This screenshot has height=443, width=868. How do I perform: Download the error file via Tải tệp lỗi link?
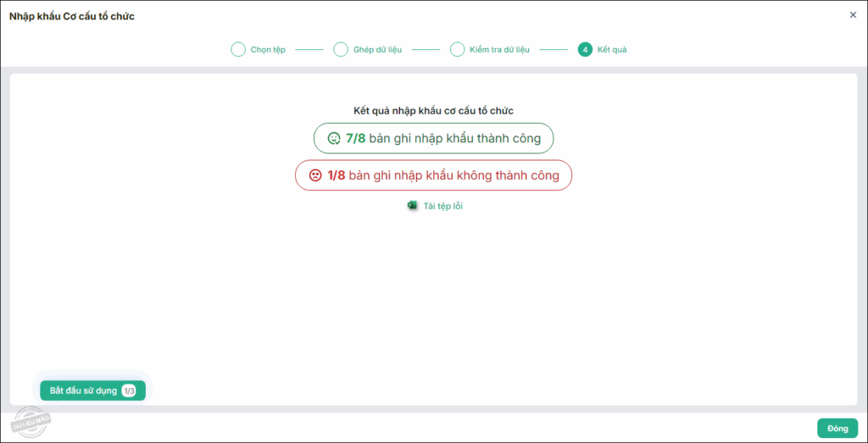tap(442, 207)
